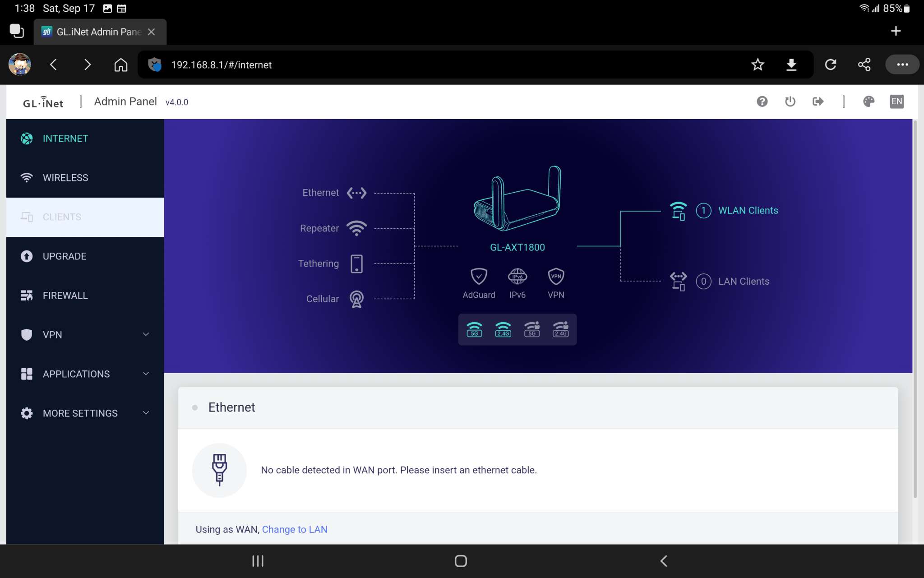Toggle the guest 5G Wi-Fi icon
Viewport: 924px width, 578px height.
pos(532,329)
